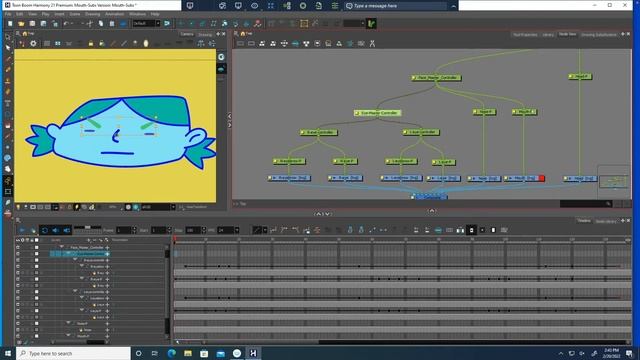Expand functions plus for Eye-Master-Controller layer
This screenshot has width=640, height=360.
click(107, 254)
